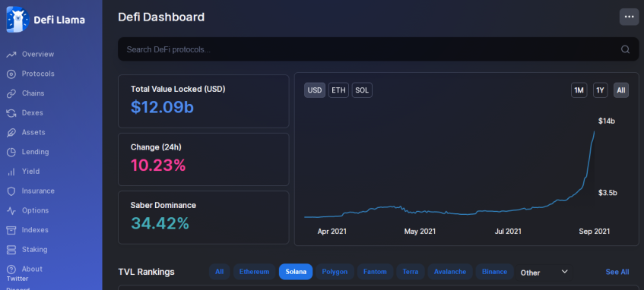Open Chains in sidebar
644x290 pixels.
[x=33, y=93]
